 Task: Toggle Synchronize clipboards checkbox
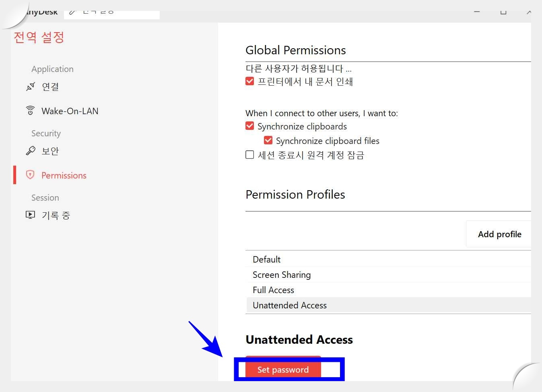pos(249,126)
